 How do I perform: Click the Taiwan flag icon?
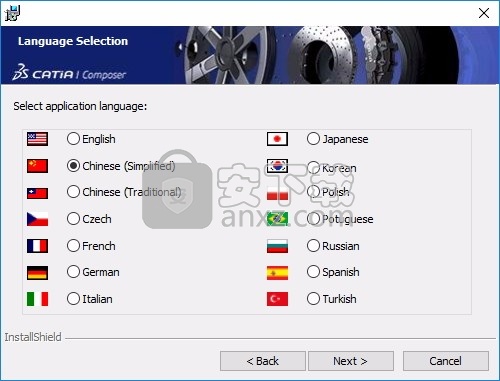37,193
